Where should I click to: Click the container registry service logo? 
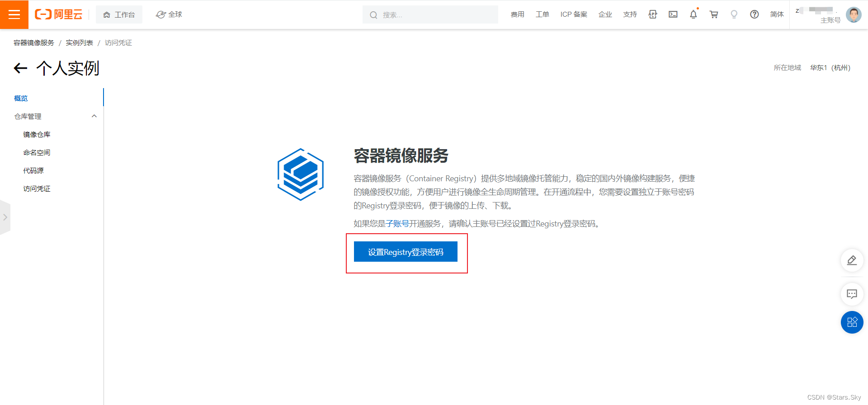click(301, 174)
